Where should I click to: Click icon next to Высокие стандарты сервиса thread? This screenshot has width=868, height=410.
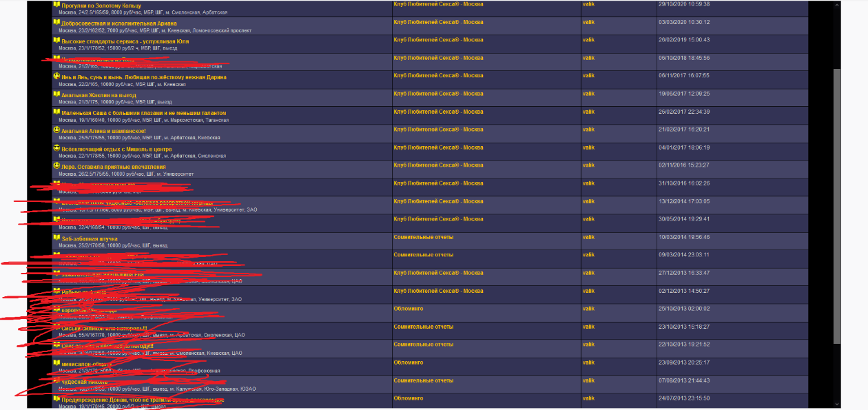[x=56, y=41]
